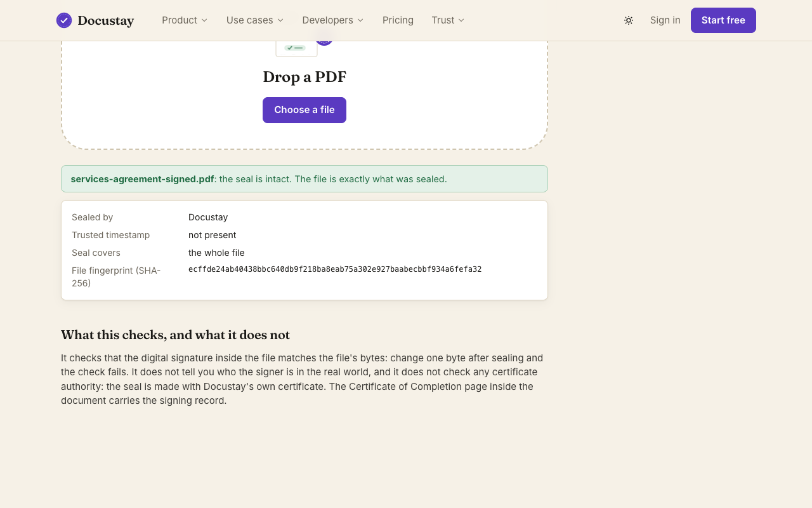
Task: Click the Sealed by label
Action: [x=93, y=217]
